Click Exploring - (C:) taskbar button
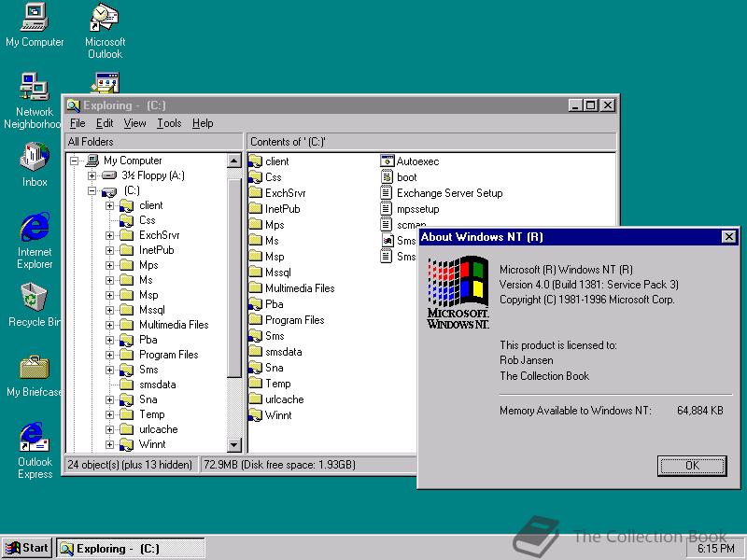747x560 pixels. (x=131, y=548)
